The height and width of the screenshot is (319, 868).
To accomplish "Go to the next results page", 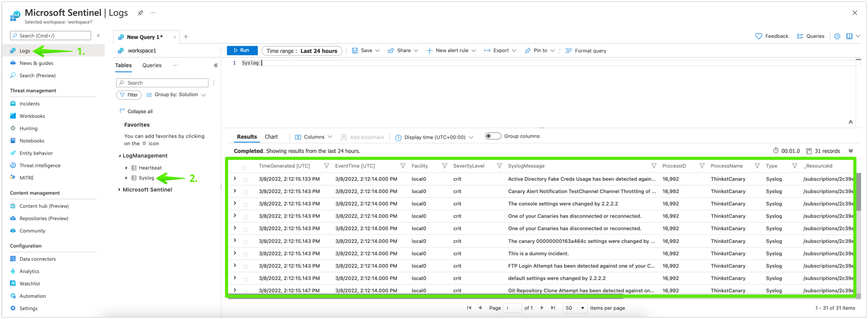I will coord(542,308).
